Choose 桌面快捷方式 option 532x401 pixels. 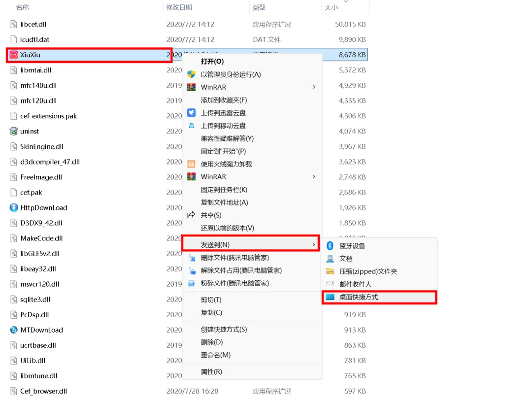tap(379, 297)
